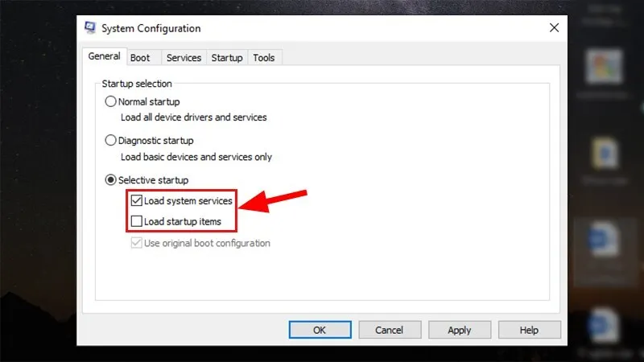Open Help for System Configuration
The image size is (644, 362).
click(x=530, y=330)
